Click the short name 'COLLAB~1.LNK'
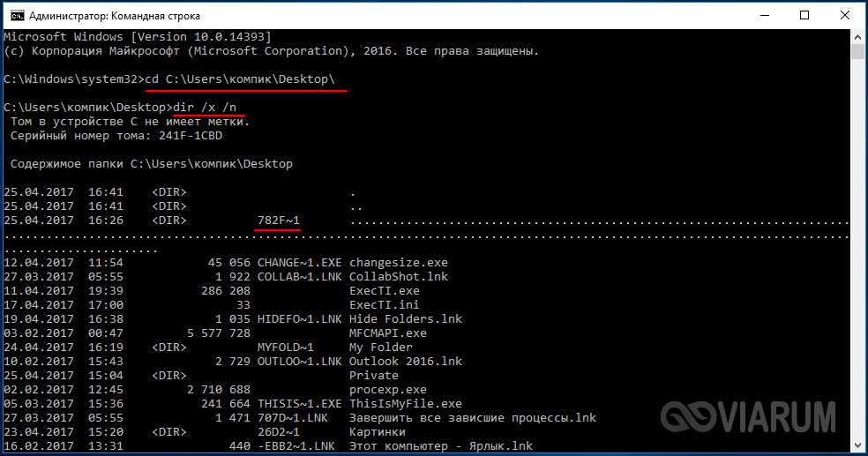Screen dimensions: 868x456 [x=300, y=277]
